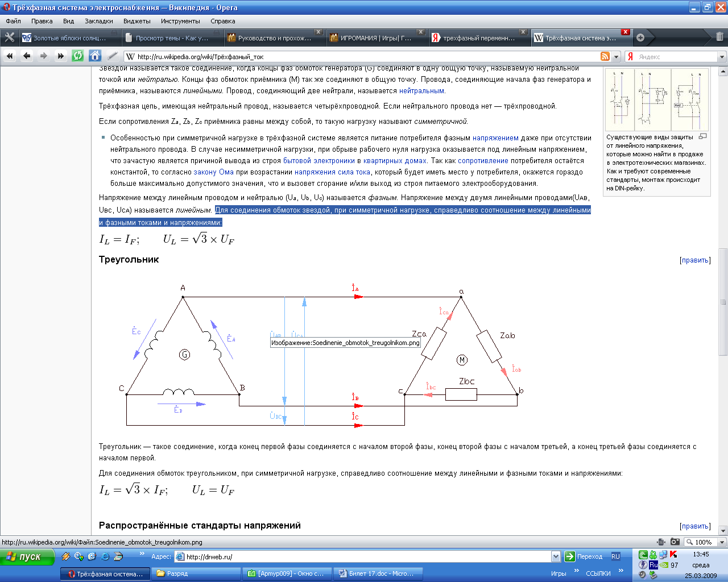
Task: Reload the page with green refresh icon
Action: coord(78,56)
